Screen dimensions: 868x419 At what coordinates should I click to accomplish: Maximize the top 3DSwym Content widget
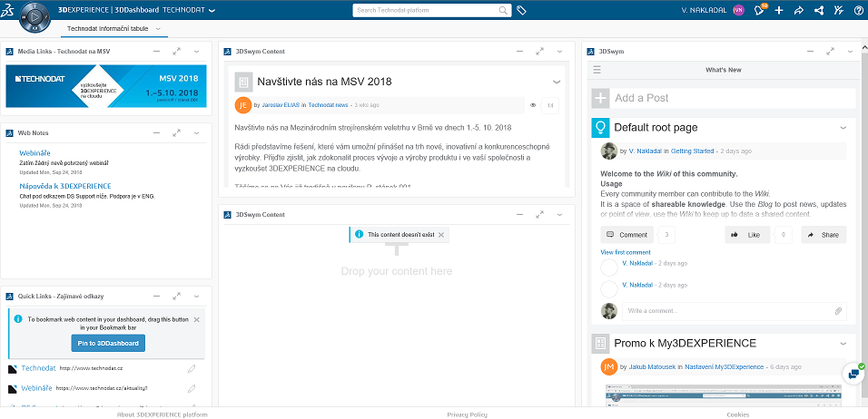(539, 51)
